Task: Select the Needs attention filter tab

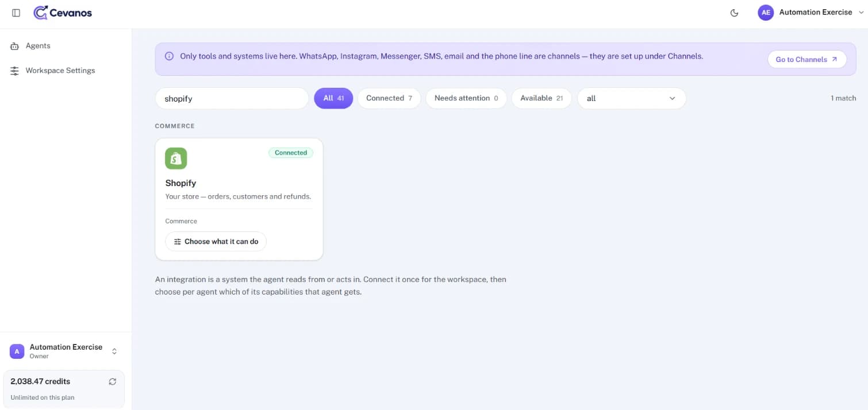Action: click(466, 98)
